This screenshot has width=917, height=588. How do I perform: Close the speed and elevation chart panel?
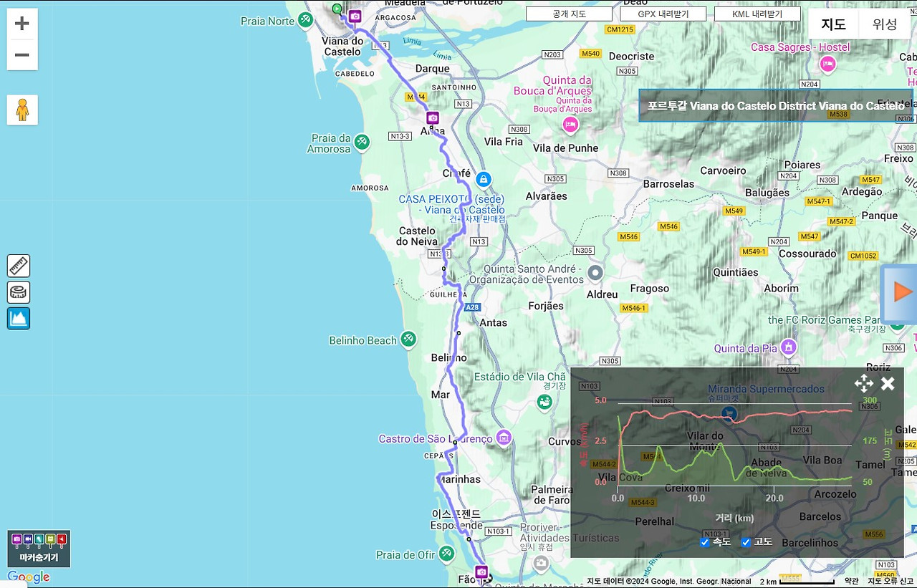[888, 383]
